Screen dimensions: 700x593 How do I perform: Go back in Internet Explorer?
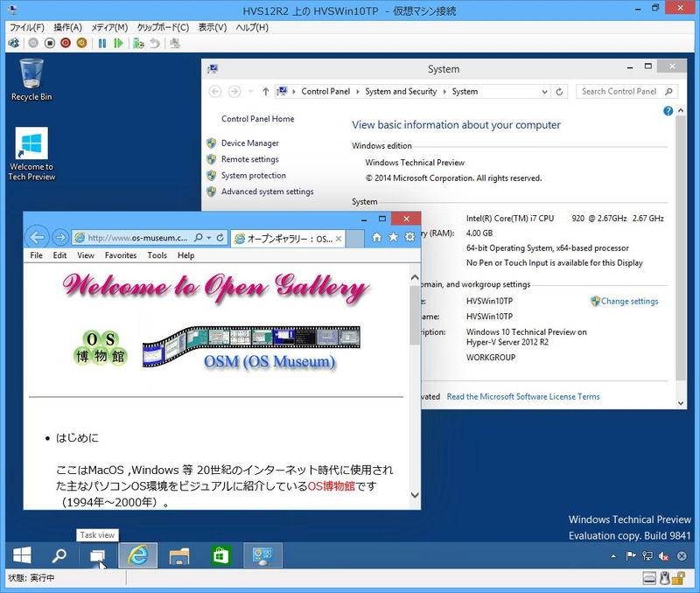pyautogui.click(x=37, y=237)
